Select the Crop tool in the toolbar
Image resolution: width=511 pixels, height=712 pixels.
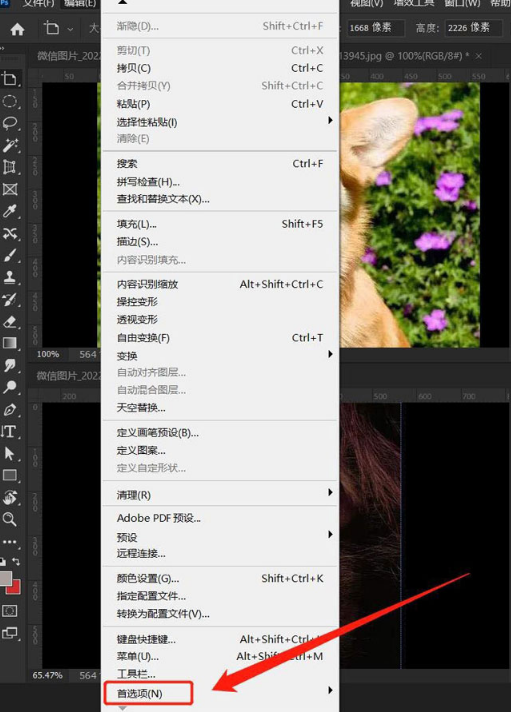coord(10,79)
